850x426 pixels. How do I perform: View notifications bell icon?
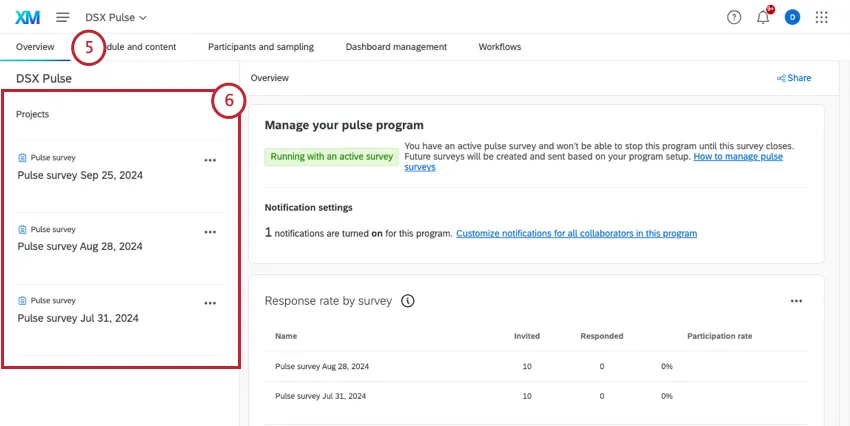click(763, 17)
